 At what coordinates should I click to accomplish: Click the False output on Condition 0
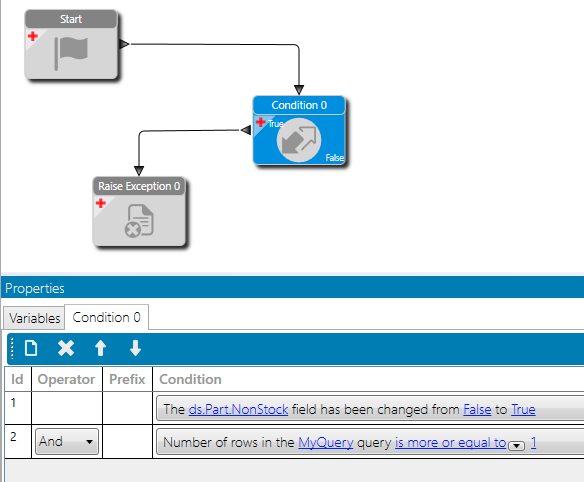click(334, 158)
